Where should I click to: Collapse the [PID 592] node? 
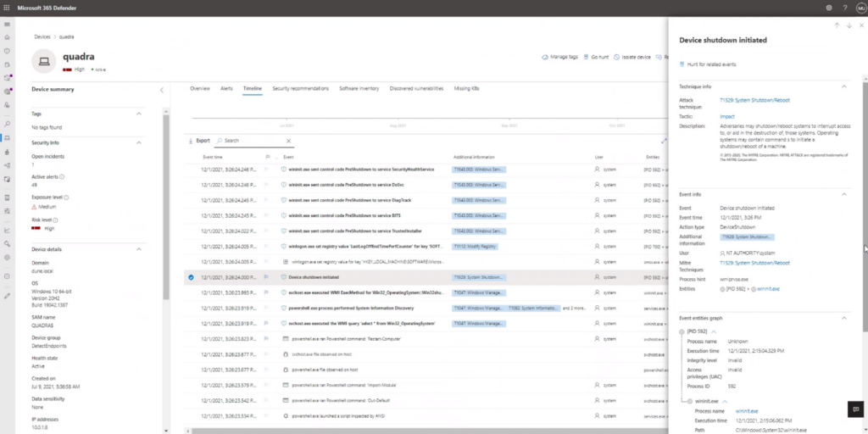pyautogui.click(x=714, y=331)
